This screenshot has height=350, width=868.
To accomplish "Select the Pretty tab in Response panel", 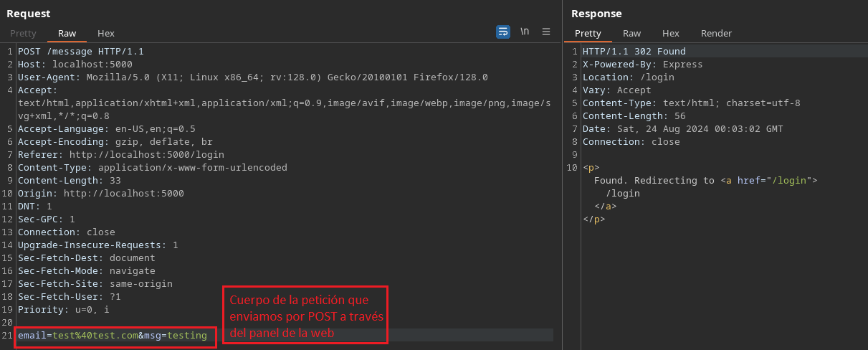I will click(x=588, y=33).
